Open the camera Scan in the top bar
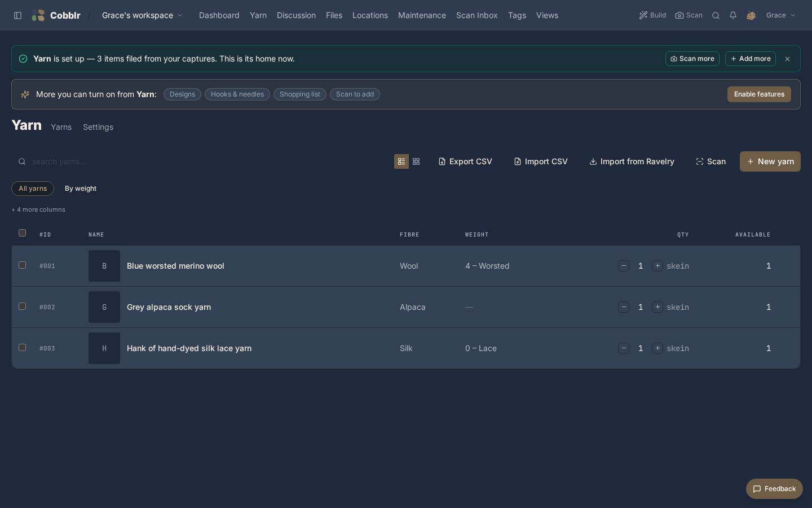812x508 pixels. [689, 15]
